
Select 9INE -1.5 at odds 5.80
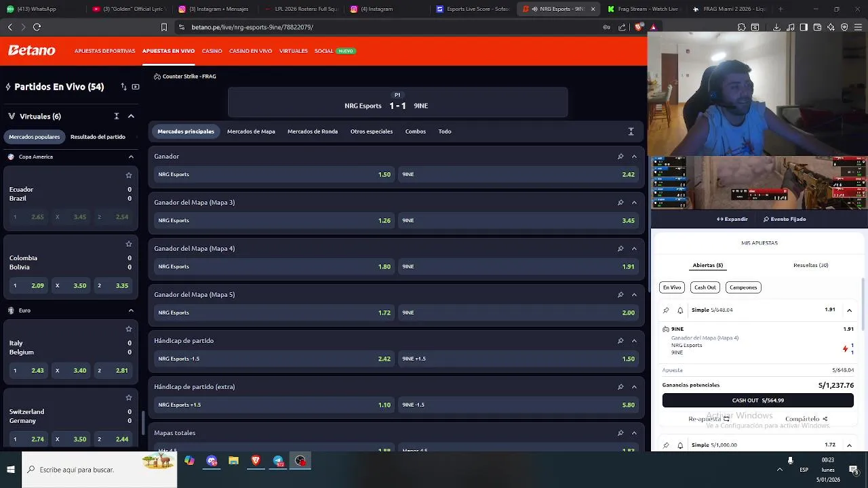[519, 405]
